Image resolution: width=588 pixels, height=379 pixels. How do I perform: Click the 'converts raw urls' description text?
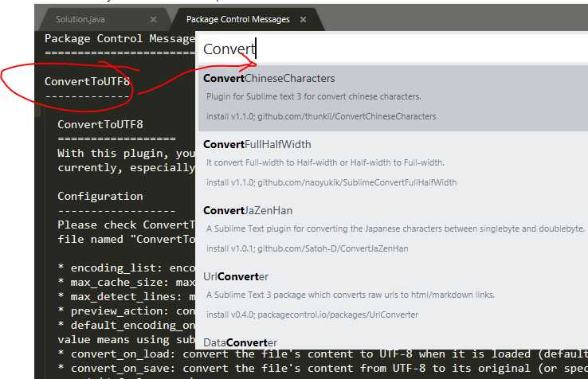pos(351,295)
